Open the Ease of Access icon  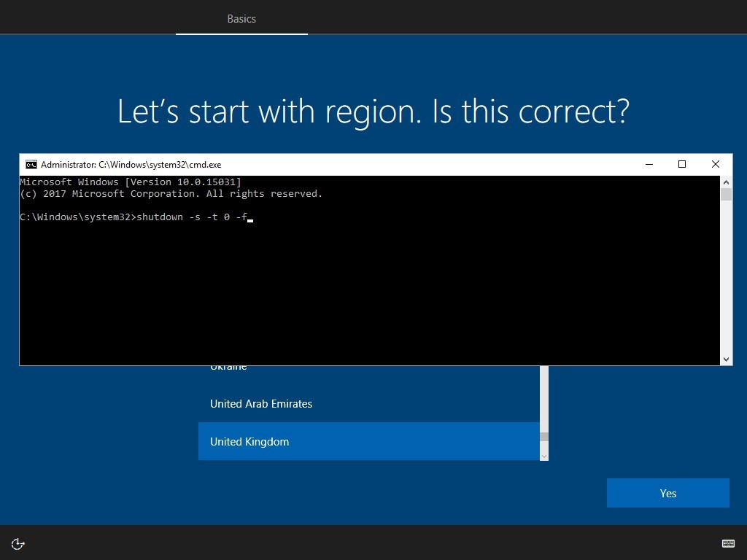coord(18,543)
